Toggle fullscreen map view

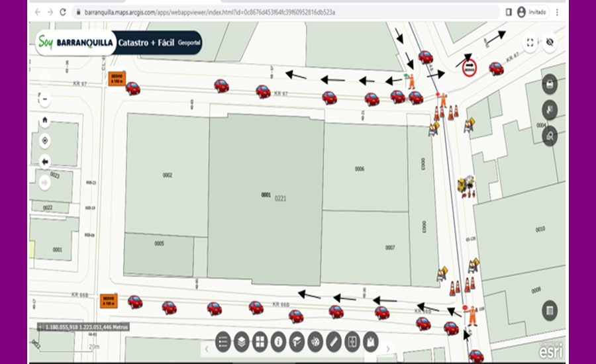(x=530, y=43)
